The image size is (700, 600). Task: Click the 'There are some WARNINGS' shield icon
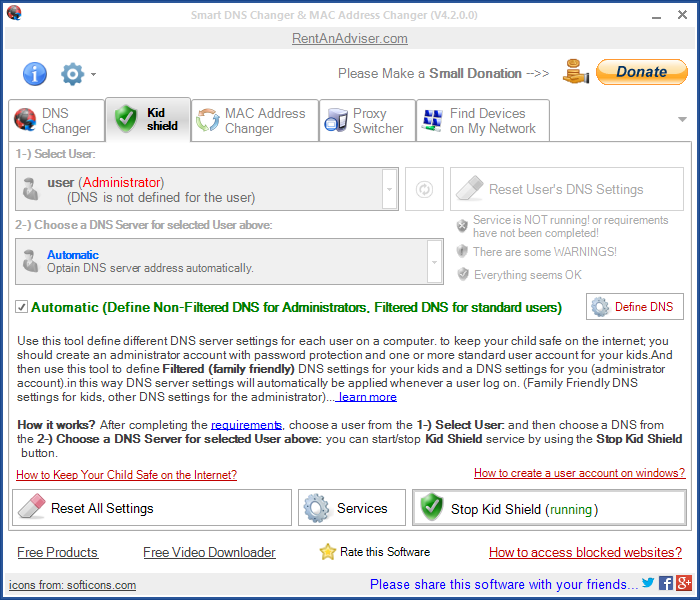462,251
